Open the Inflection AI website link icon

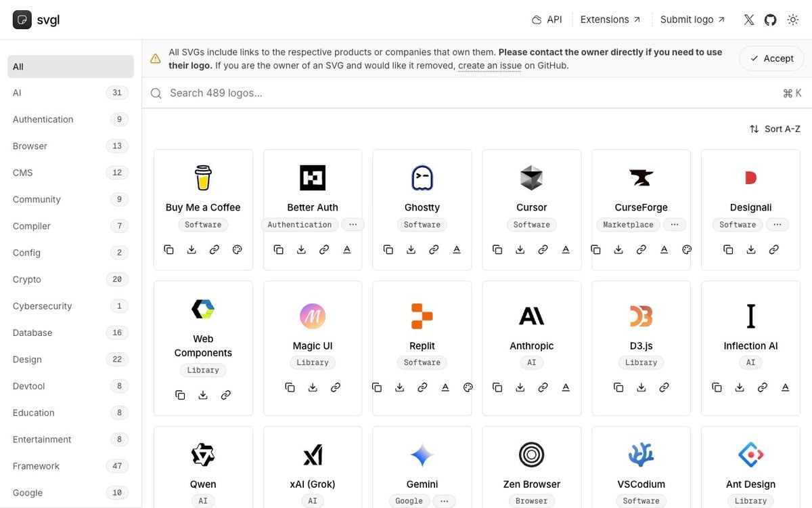(x=763, y=387)
